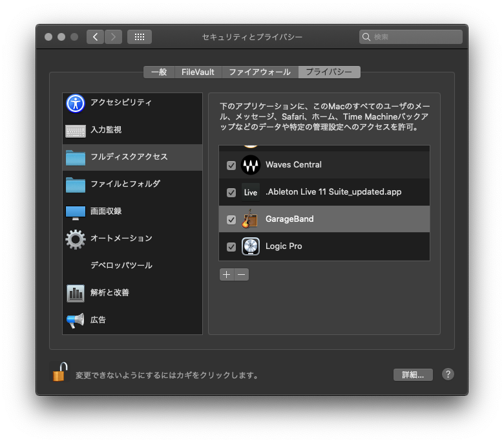Click the Ableton Live app icon
504x443 pixels.
[x=251, y=192]
